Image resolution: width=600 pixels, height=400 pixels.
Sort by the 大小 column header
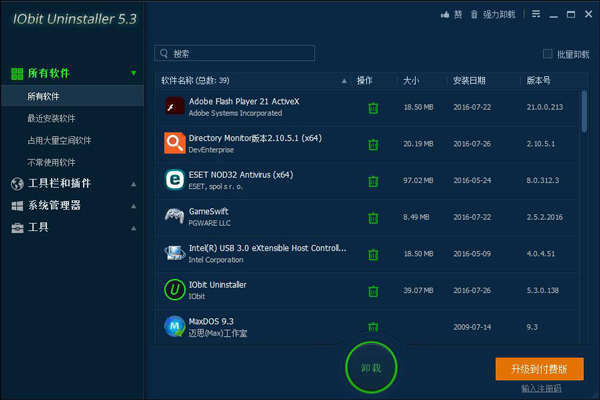point(411,81)
